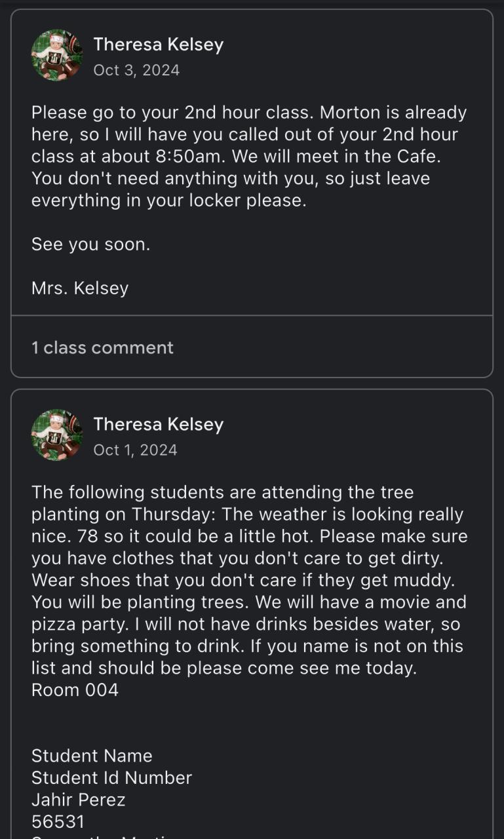Tap Theresa Kelsey's avatar on Oct 3 post

57,55
